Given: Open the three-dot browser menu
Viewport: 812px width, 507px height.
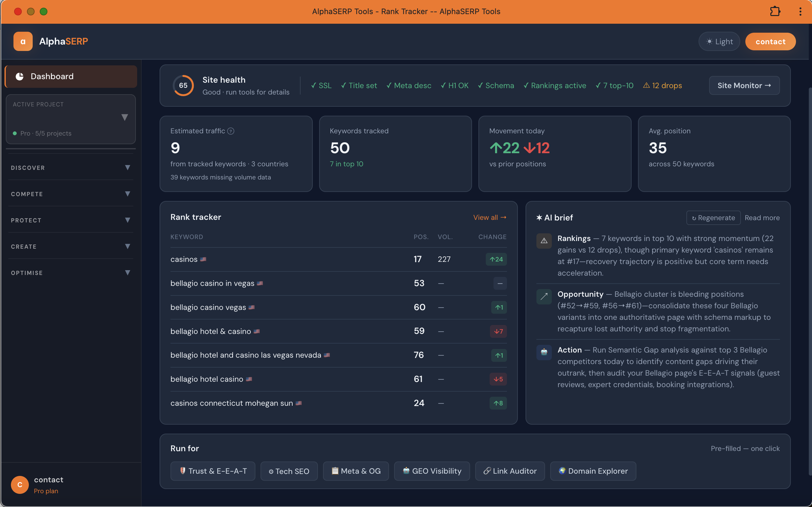Looking at the screenshot, I should click(800, 12).
